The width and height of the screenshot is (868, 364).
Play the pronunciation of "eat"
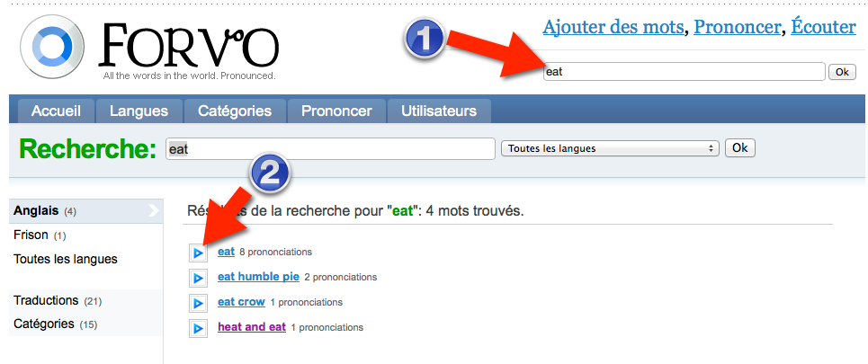point(198,253)
